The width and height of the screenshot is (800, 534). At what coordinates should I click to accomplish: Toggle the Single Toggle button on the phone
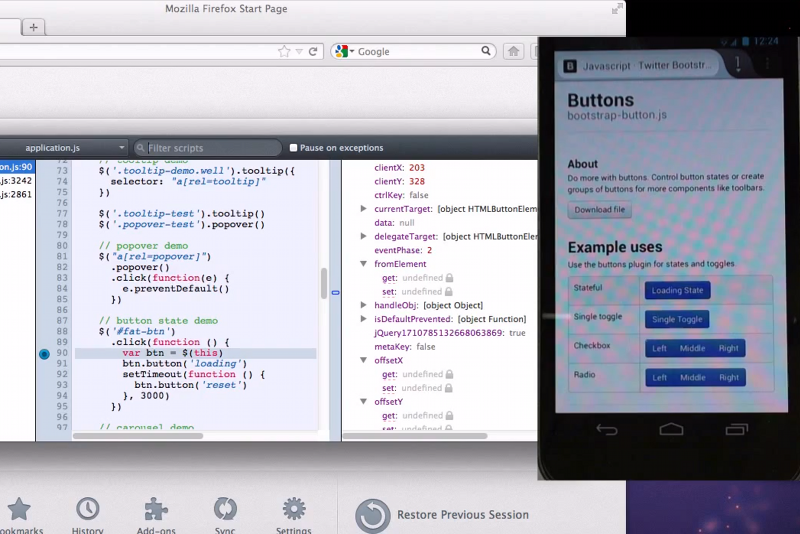677,319
